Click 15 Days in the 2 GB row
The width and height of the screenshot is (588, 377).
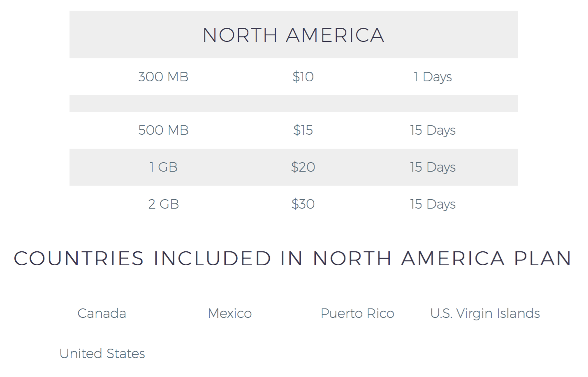pos(433,204)
